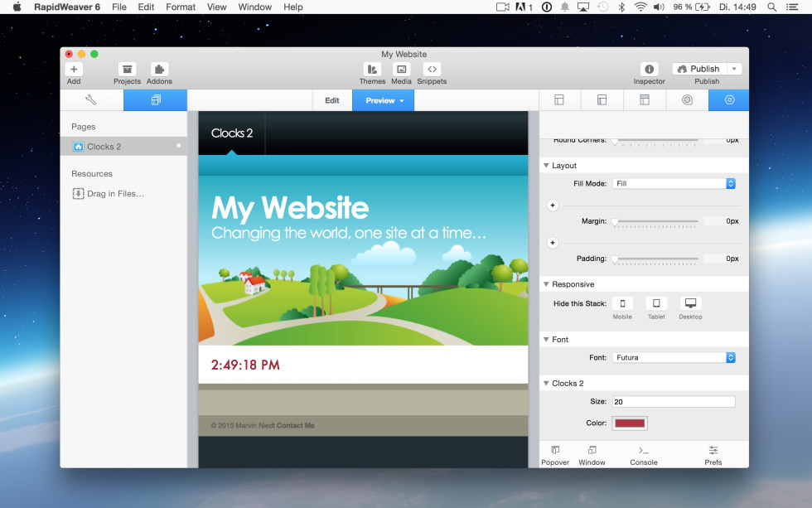812x508 pixels.
Task: Switch to the pages sidebar tab
Action: pyautogui.click(x=156, y=100)
